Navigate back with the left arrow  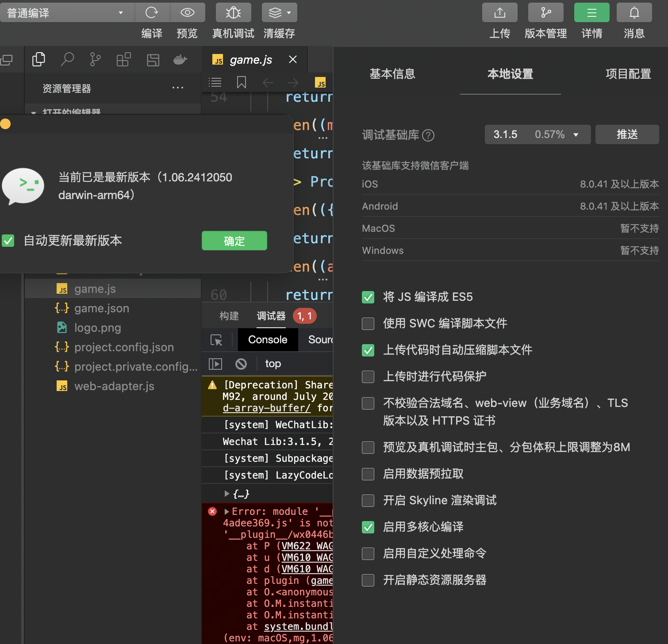point(268,82)
